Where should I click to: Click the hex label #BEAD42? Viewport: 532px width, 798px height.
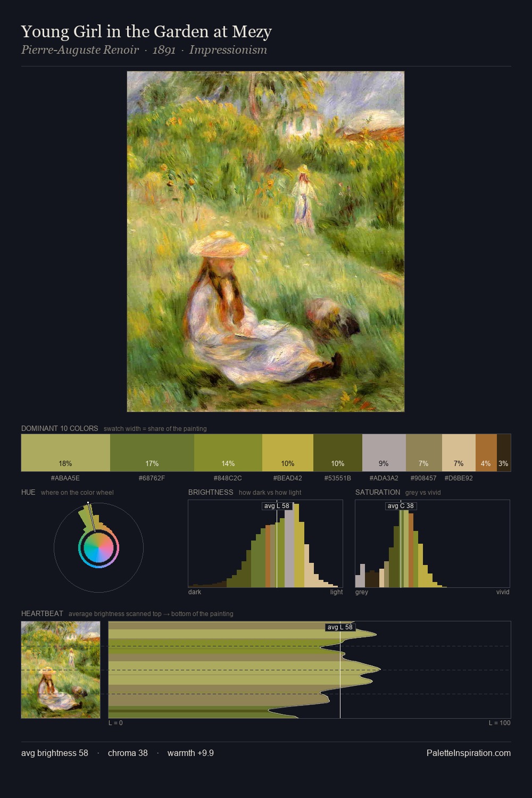[288, 478]
